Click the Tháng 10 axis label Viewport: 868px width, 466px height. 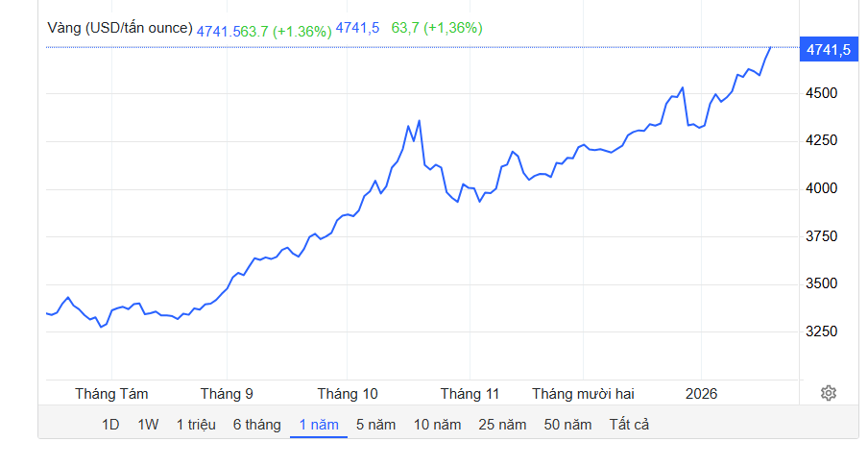point(348,394)
